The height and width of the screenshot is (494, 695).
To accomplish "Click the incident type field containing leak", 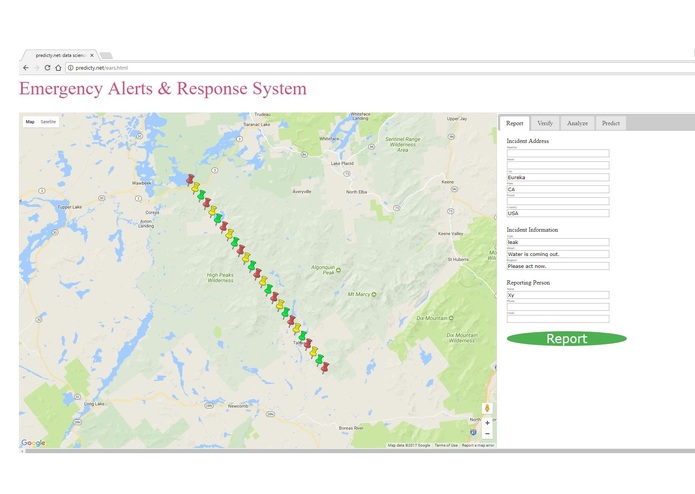I will pos(558,242).
